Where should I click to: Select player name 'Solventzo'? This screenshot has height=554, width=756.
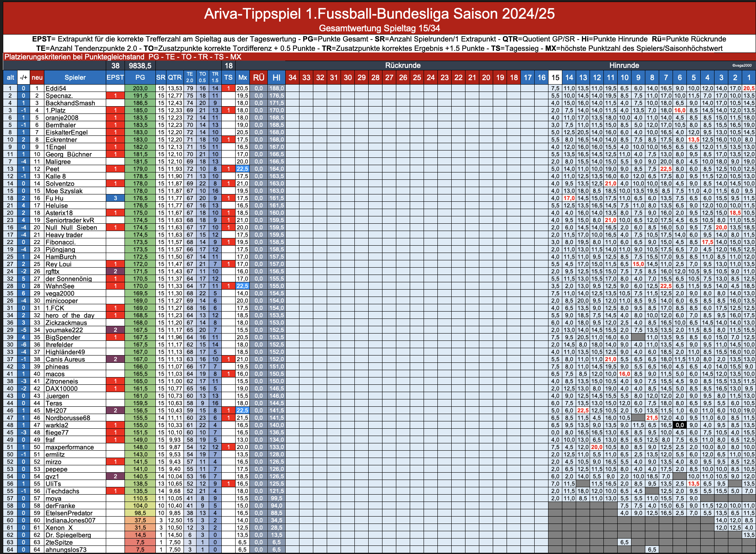(60, 183)
